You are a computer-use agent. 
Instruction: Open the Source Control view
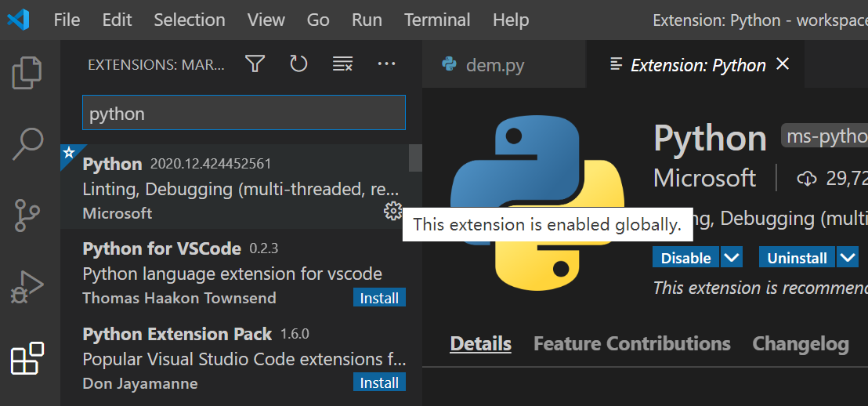click(x=27, y=216)
